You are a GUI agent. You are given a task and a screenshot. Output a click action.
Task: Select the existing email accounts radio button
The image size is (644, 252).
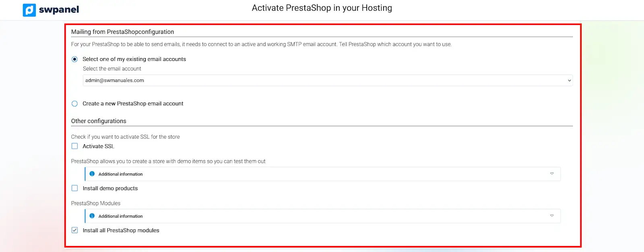[x=74, y=59]
